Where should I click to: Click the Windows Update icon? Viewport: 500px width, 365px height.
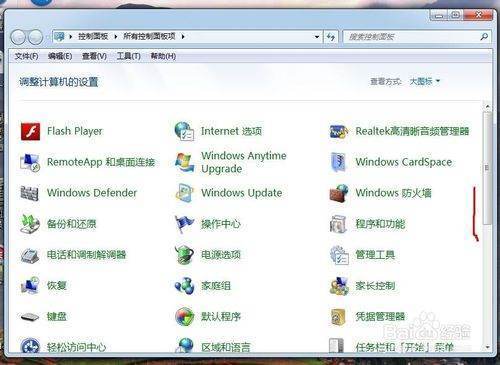pos(184,193)
